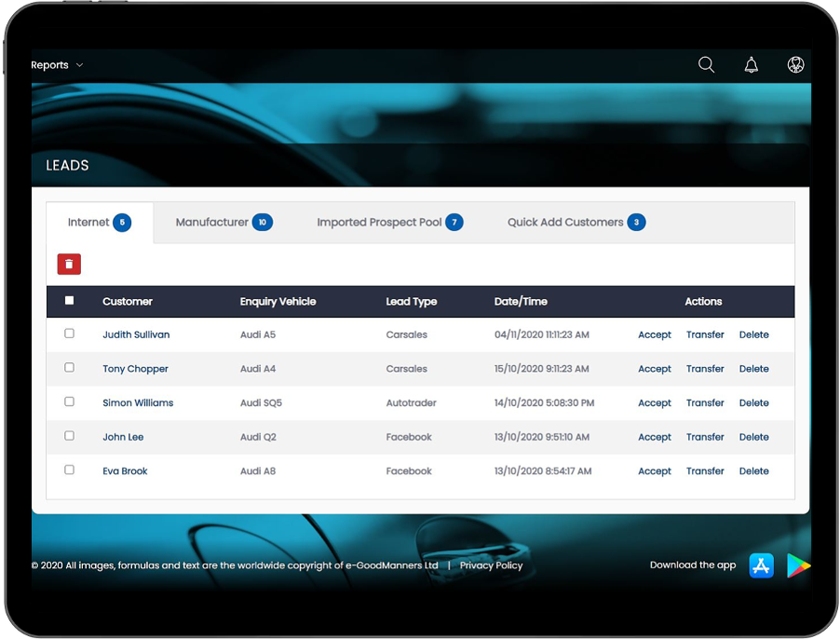Click the Manufacturer tab count badge
This screenshot has height=639, width=840.
pos(263,223)
